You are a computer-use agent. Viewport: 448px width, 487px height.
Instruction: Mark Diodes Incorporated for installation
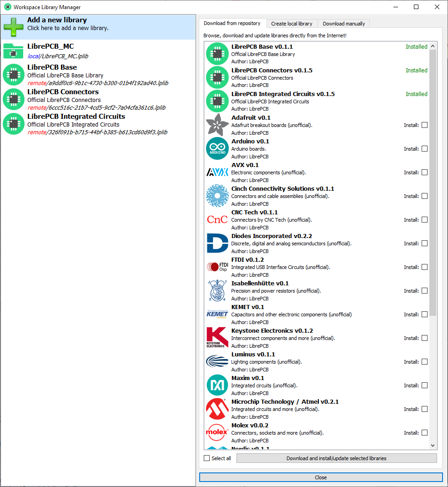pos(425,243)
